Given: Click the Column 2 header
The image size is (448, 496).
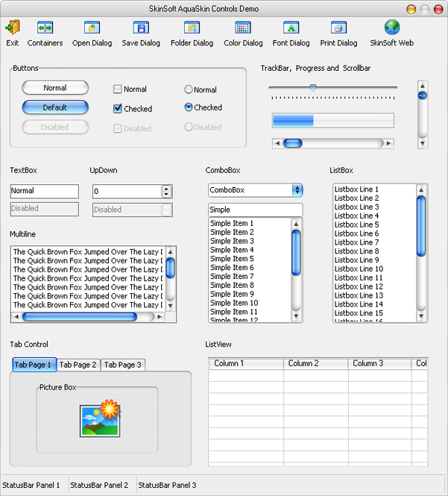Looking at the screenshot, I should coord(315,363).
